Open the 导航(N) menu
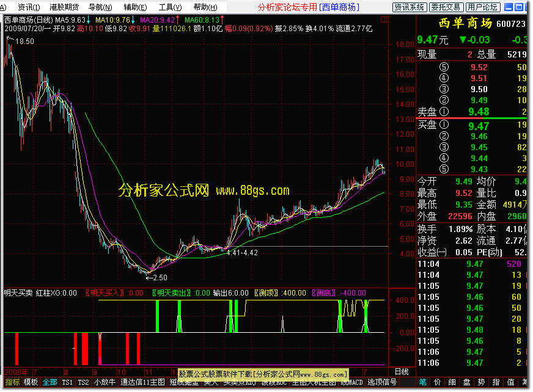The height and width of the screenshot is (392, 533). (x=100, y=7)
